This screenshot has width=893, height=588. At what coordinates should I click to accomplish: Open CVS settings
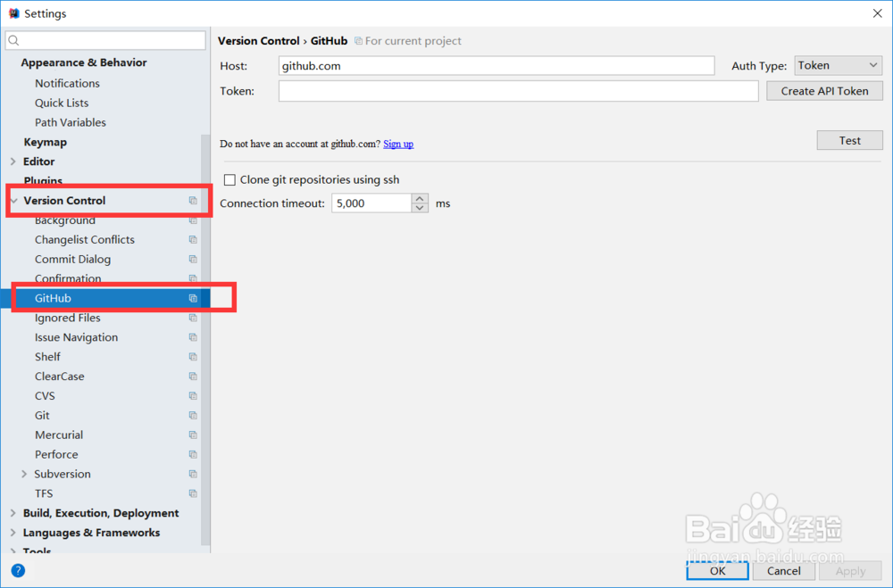45,395
